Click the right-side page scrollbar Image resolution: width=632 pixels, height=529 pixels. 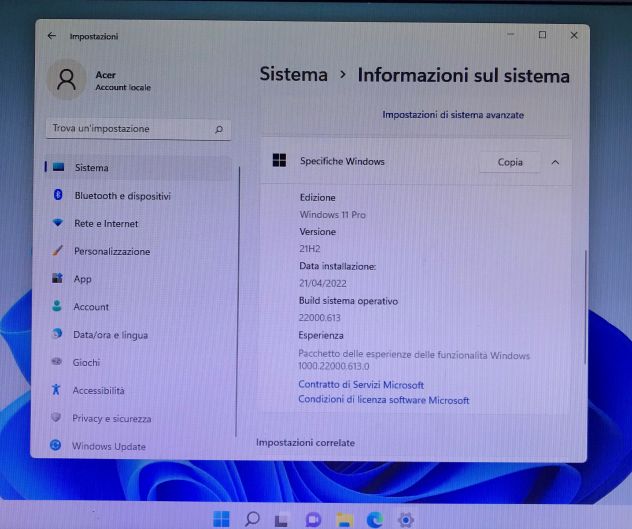585,308
